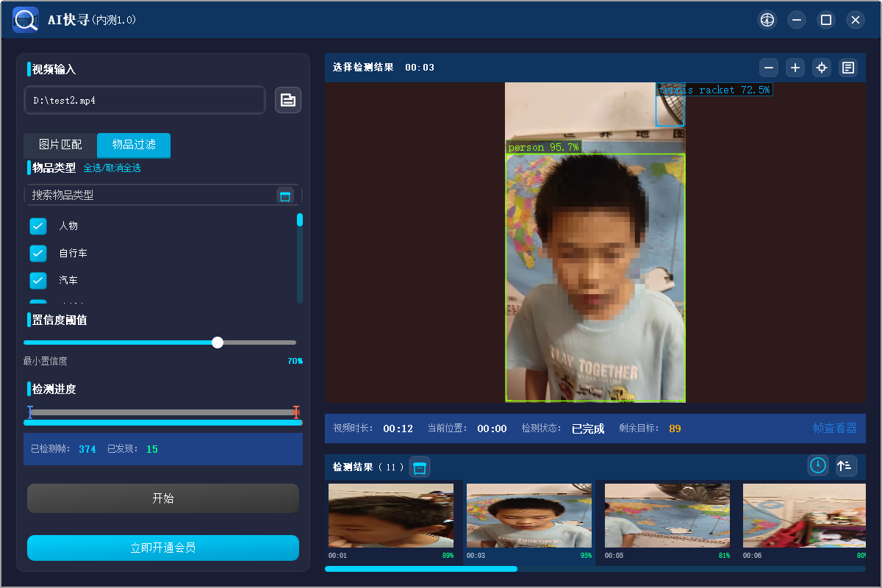Uncheck the 人物 item type
882x588 pixels.
click(38, 226)
